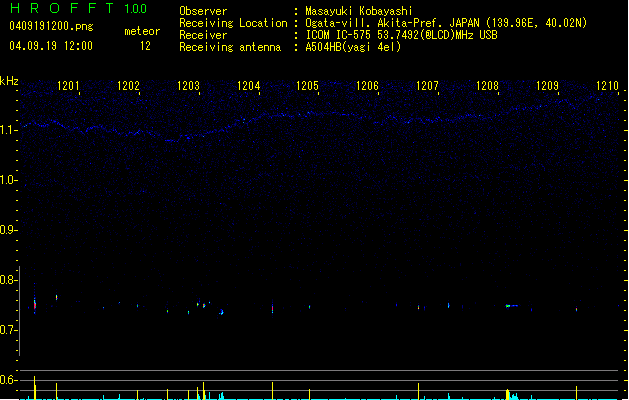Click the 0.9 kHz frequency label
Screen dimensions: 629x400
(8, 230)
